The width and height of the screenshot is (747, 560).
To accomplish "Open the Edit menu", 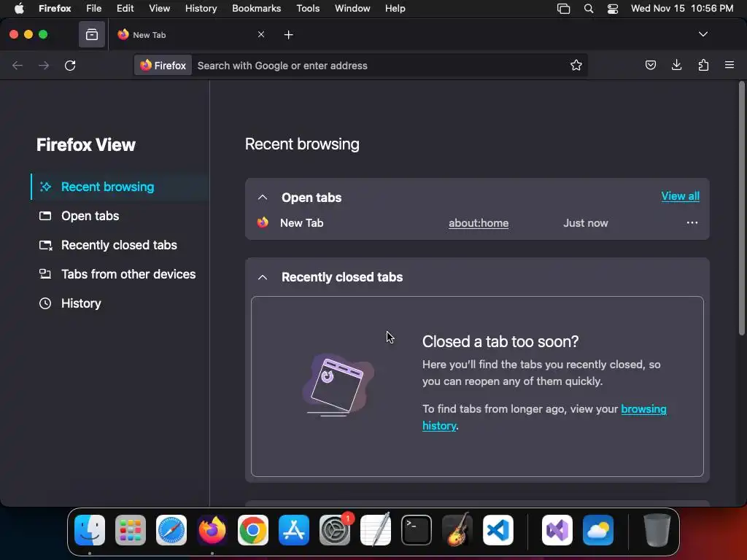I will [125, 9].
